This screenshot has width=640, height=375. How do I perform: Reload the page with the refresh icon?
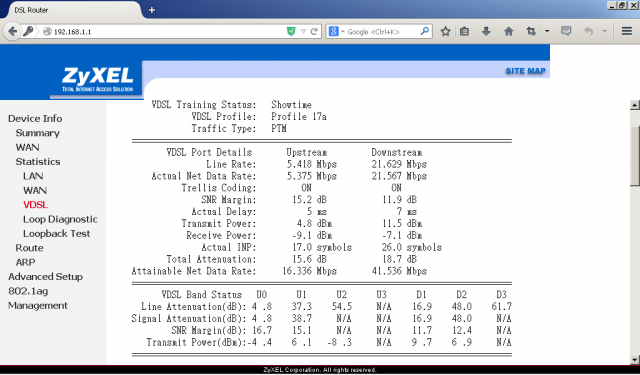pos(314,31)
